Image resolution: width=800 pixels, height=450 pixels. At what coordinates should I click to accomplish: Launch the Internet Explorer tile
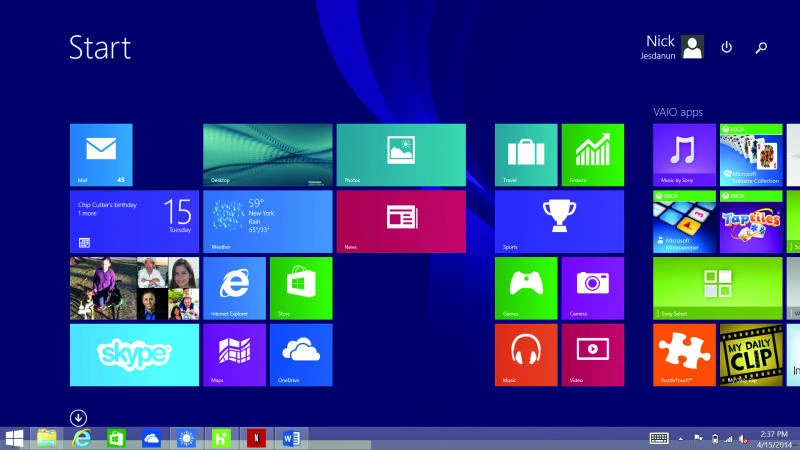[234, 288]
